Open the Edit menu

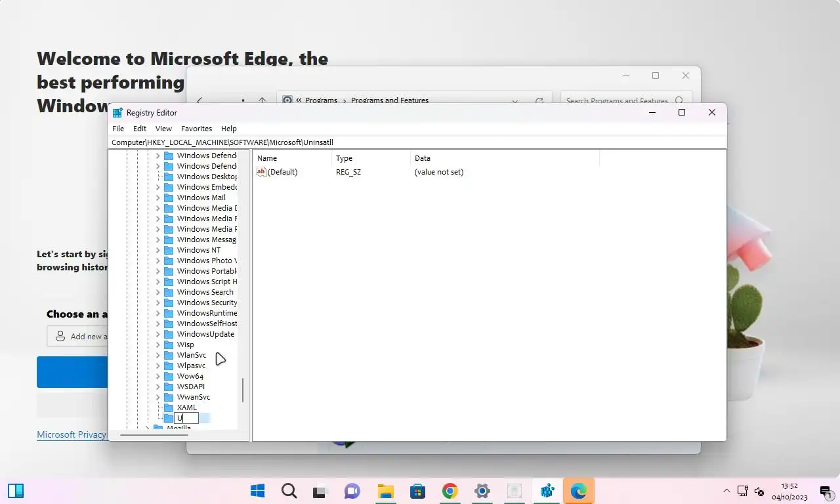(x=140, y=129)
